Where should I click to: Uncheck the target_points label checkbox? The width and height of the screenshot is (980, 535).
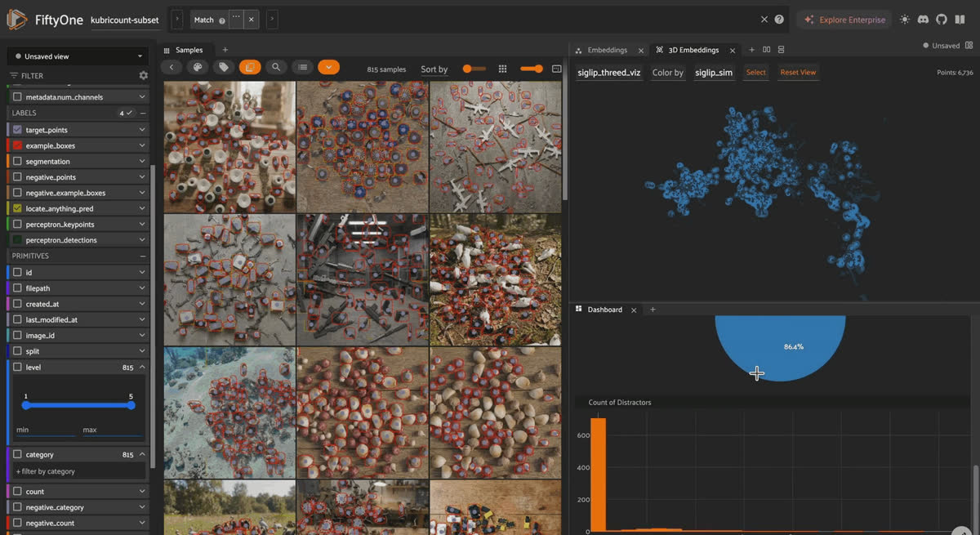pos(18,130)
